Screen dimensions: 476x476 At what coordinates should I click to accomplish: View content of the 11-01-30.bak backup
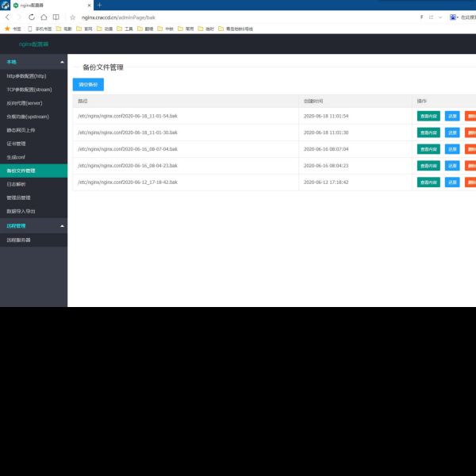[428, 132]
